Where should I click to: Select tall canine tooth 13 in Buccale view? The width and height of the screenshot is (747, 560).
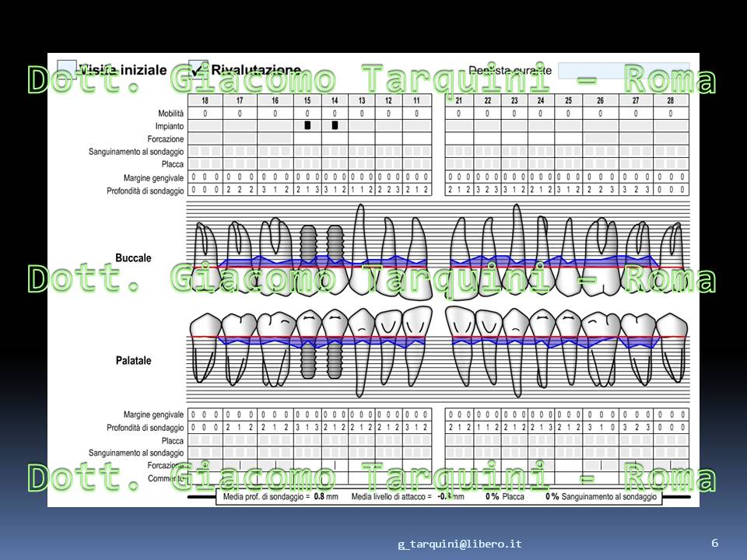[x=360, y=249]
